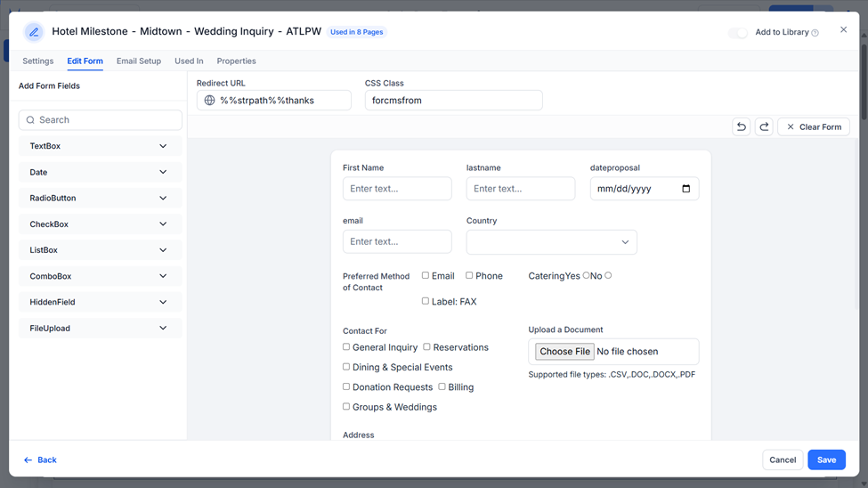868x488 pixels.
Task: Check Reservations checkbox
Action: 426,346
